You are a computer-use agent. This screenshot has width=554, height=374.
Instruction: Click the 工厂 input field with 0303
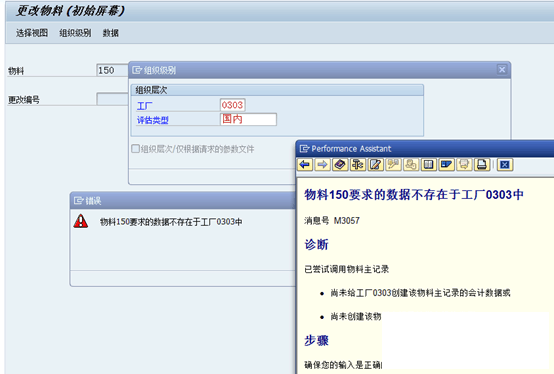[x=232, y=105]
